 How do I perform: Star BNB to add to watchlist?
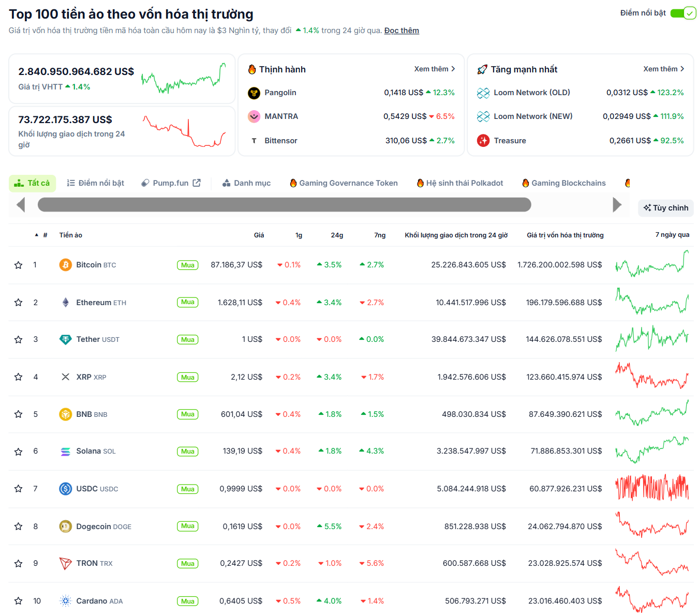(x=19, y=414)
